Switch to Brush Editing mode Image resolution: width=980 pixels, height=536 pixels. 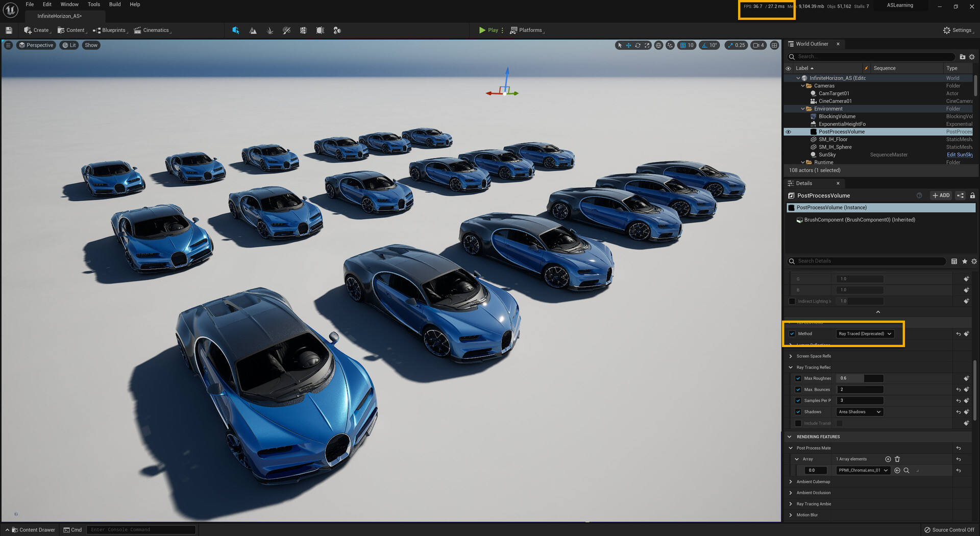(320, 30)
